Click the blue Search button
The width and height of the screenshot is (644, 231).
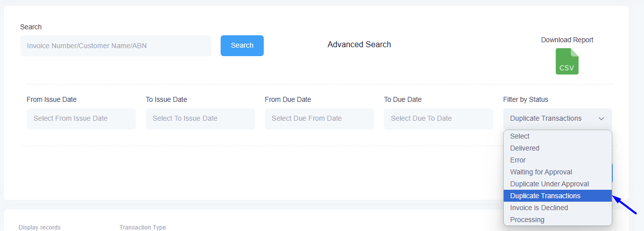(242, 46)
